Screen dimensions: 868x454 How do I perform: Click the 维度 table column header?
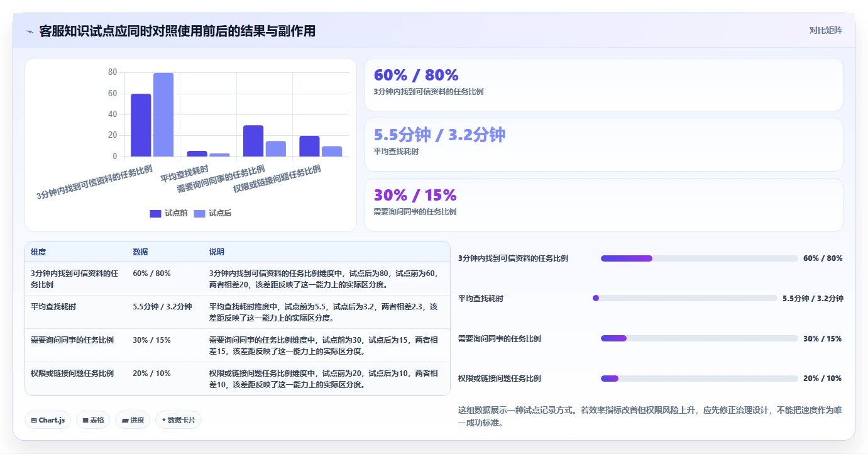click(x=38, y=252)
